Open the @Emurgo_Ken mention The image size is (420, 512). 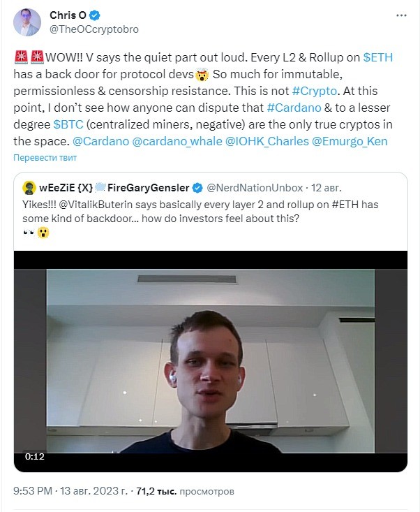point(350,141)
